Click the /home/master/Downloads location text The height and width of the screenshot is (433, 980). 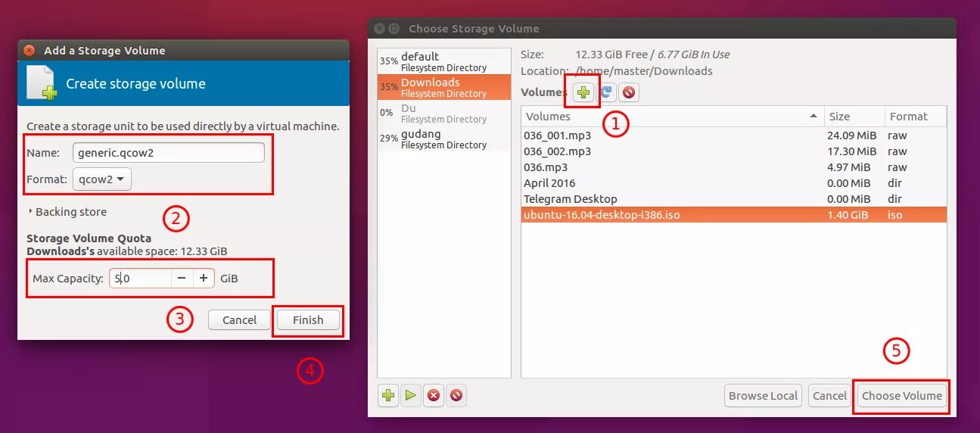[x=644, y=71]
